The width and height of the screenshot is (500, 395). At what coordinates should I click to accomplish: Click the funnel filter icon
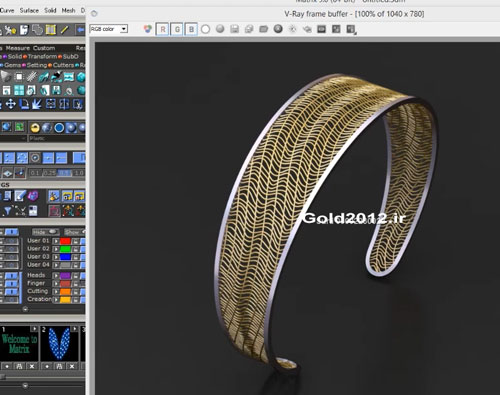click(x=7, y=210)
